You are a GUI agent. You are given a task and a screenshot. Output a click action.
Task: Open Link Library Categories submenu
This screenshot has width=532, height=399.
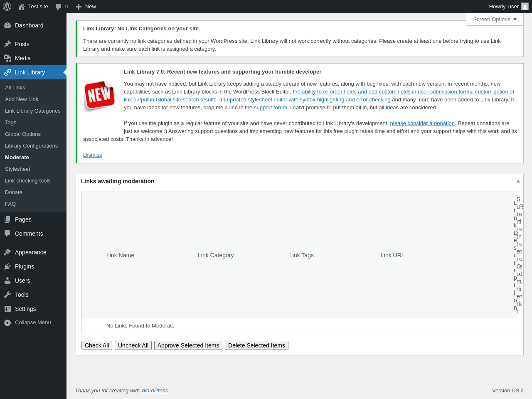33,111
